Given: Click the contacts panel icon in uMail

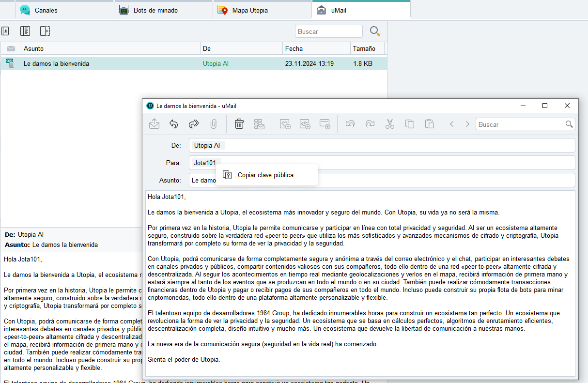Looking at the screenshot, I should 5,31.
